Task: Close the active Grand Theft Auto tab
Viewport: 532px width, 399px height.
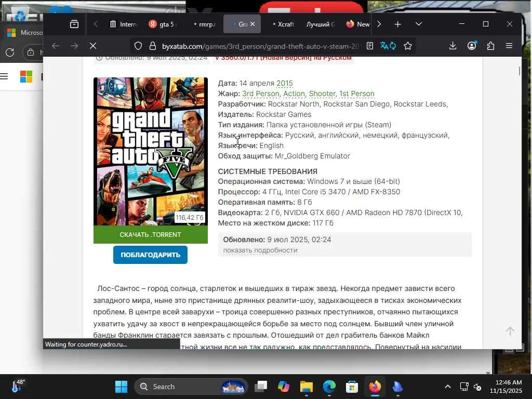Action: (252, 24)
